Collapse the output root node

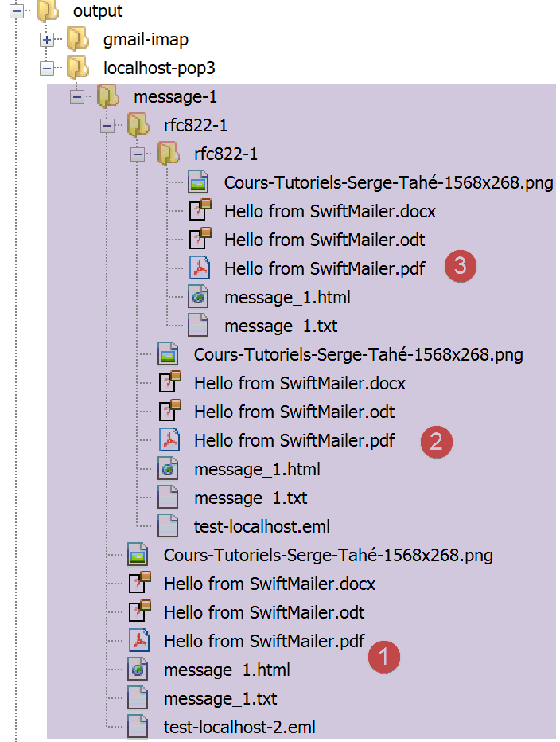(17, 11)
